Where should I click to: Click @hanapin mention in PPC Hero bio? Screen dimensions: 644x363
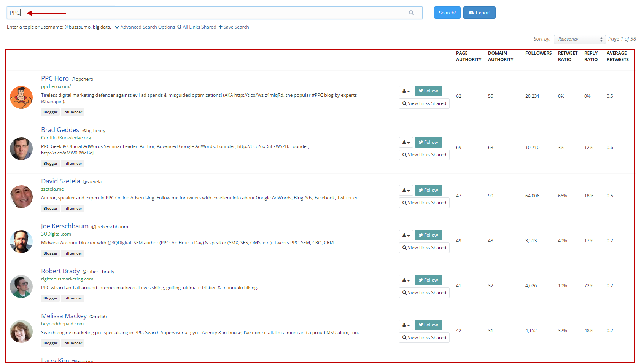52,102
